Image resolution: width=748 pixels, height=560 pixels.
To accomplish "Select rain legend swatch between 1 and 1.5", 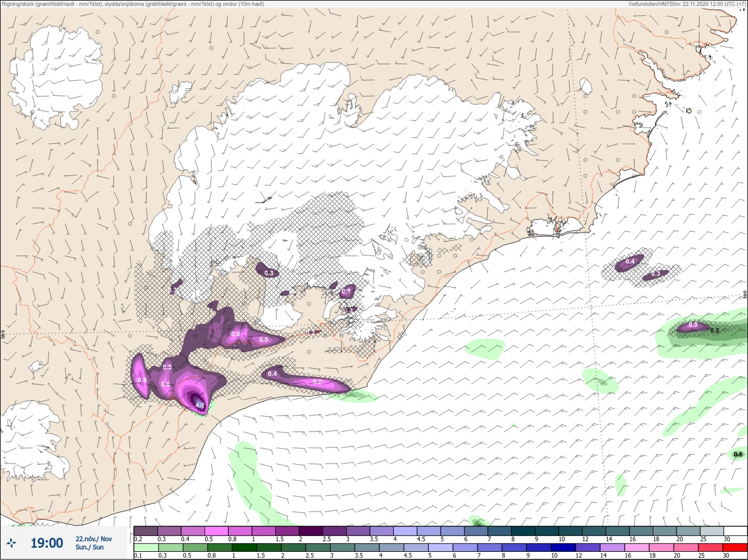I will pos(244,548).
